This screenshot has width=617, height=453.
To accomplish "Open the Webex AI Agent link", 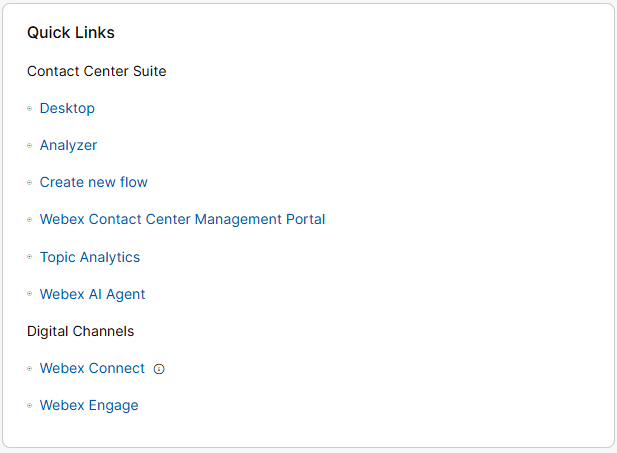I will tap(92, 294).
